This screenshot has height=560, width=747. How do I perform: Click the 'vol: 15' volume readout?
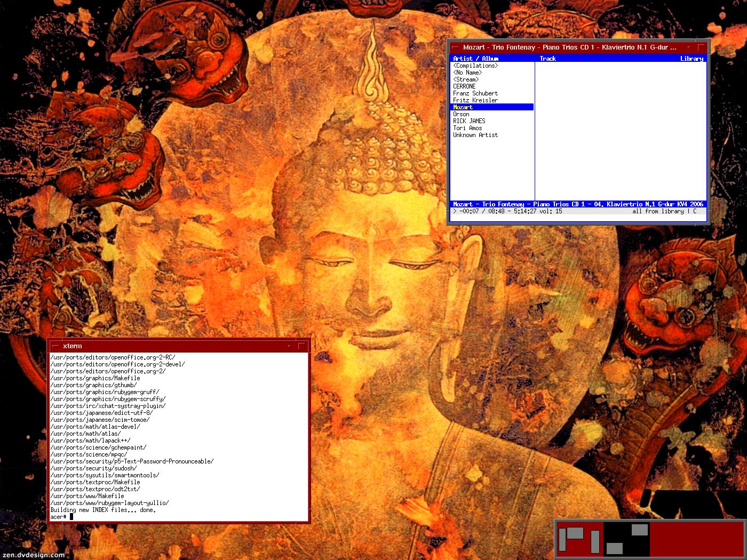551,211
